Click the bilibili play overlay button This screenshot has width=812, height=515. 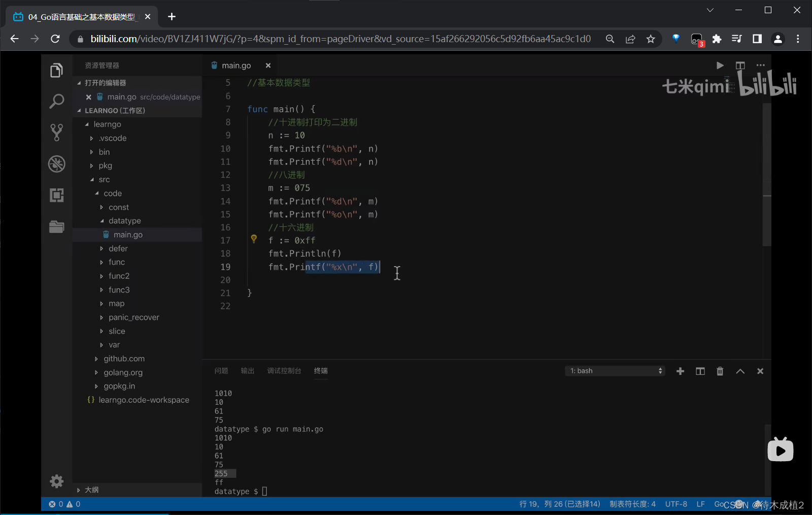(x=781, y=449)
